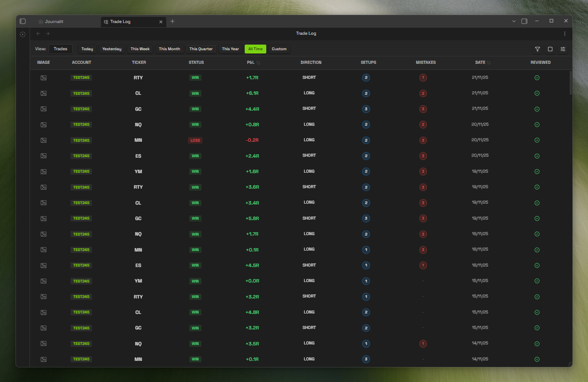Toggle the reviewed check on the MN loss row
Screen dimensions: 588x382
(x=537, y=140)
